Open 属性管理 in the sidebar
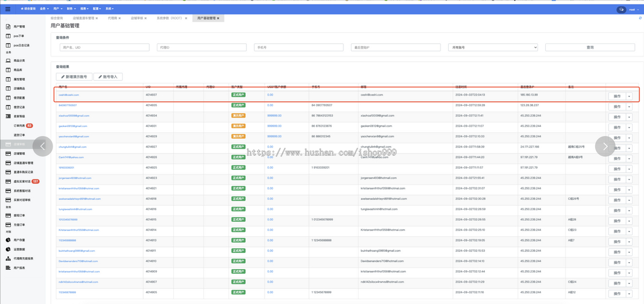The image size is (644, 304). click(19, 79)
